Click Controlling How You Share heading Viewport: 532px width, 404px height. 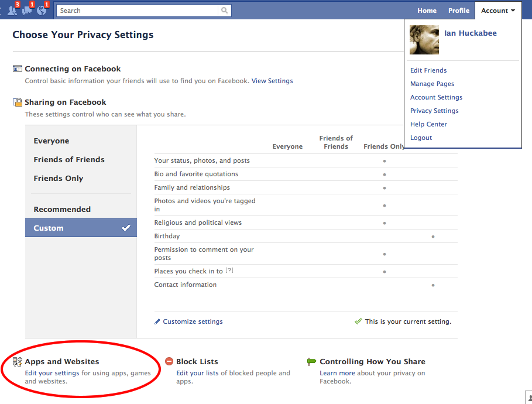pyautogui.click(x=372, y=362)
